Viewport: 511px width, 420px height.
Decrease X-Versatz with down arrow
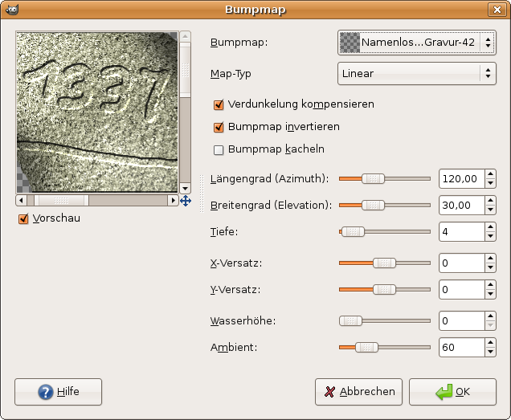tap(490, 267)
